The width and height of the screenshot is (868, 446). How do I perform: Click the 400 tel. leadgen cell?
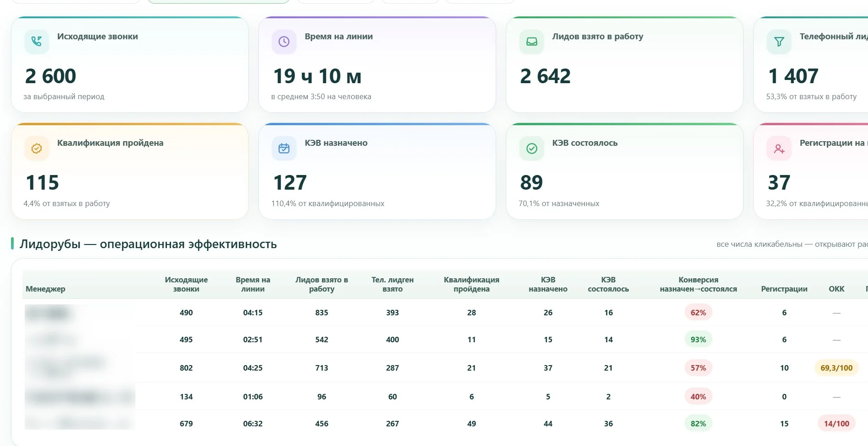click(x=392, y=340)
